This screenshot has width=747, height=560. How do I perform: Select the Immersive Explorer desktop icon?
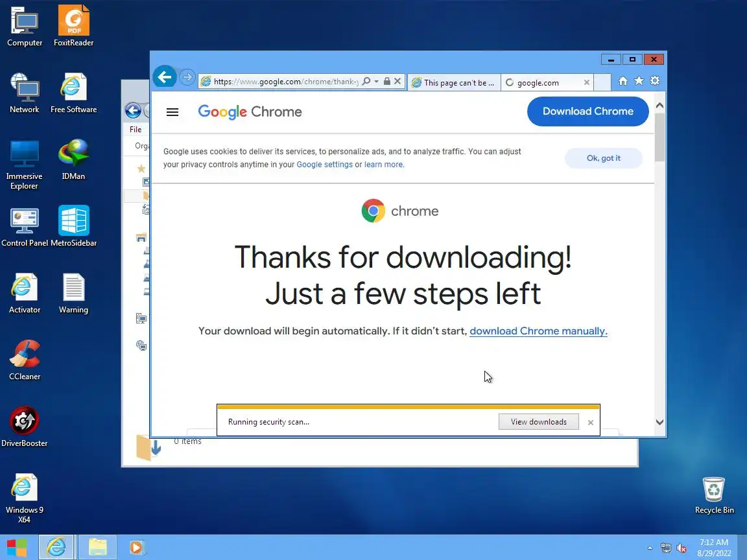point(24,164)
